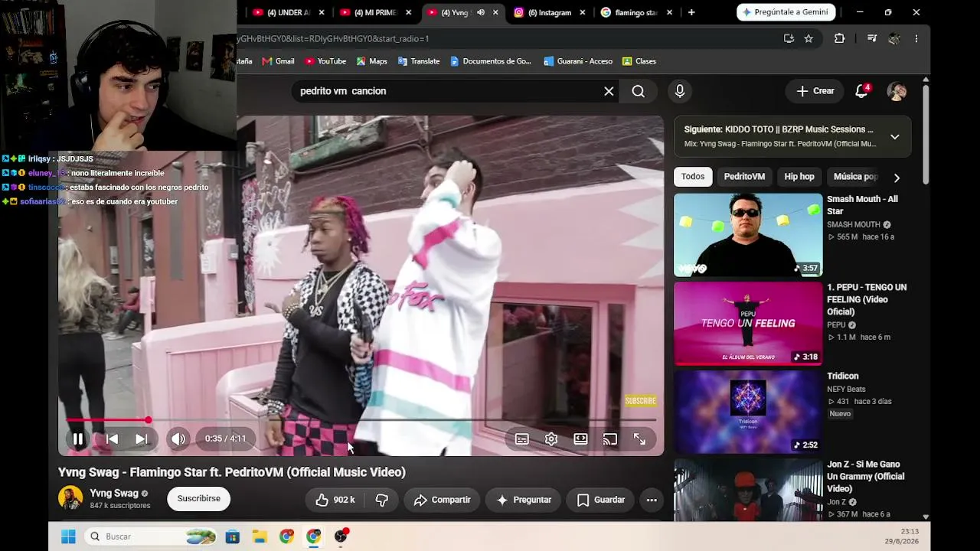The image size is (980, 551).
Task: Clear the YouTube search box text
Action: click(609, 91)
